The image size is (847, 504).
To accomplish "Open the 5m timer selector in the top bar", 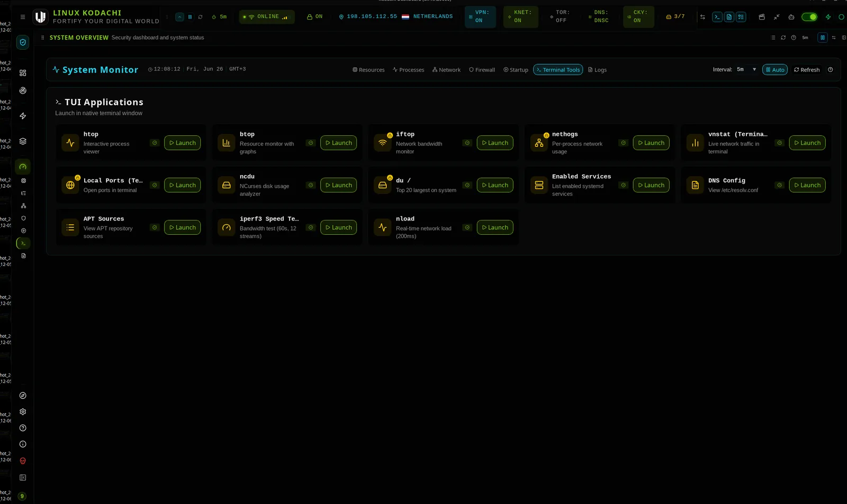I will pos(220,17).
